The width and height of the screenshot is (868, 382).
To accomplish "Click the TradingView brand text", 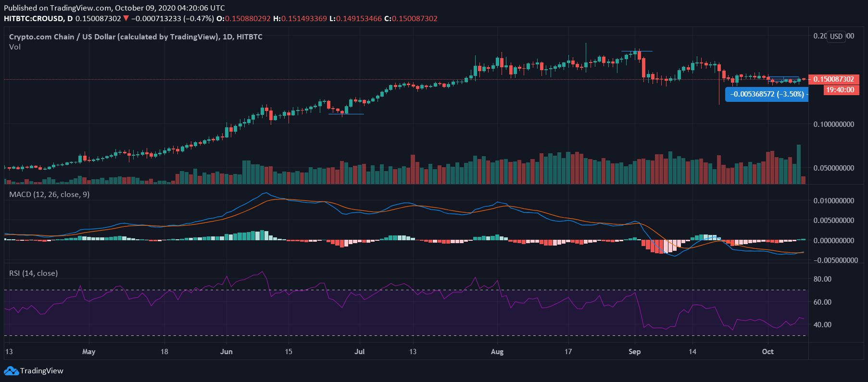I will coord(42,371).
